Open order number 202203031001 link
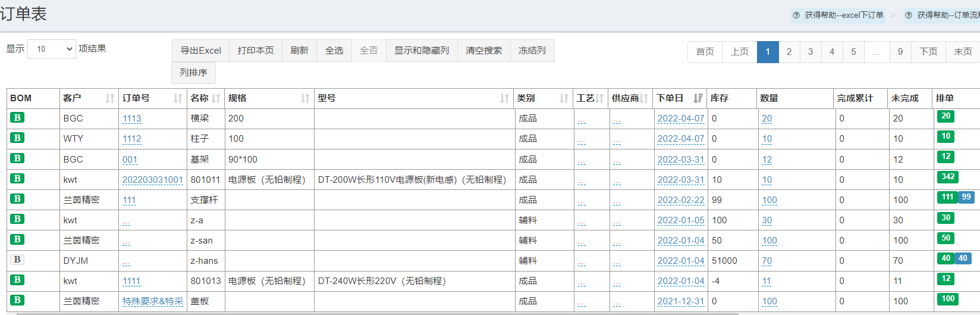 tap(152, 180)
